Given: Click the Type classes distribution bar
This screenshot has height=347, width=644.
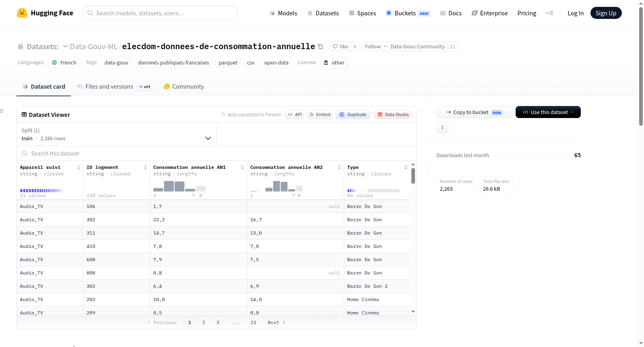Looking at the screenshot, I should 373,190.
